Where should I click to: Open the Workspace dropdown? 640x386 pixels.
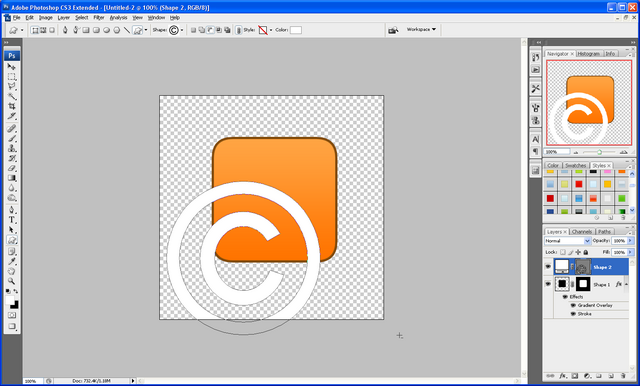pyautogui.click(x=421, y=29)
